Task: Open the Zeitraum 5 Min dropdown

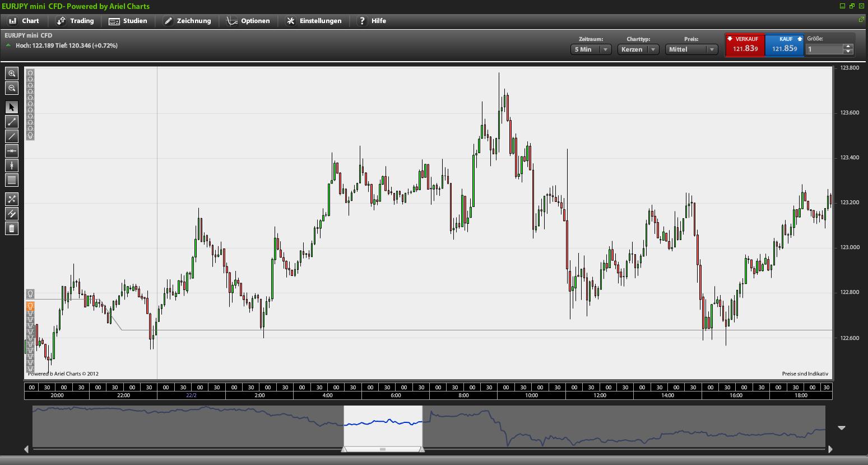Action: [591, 49]
